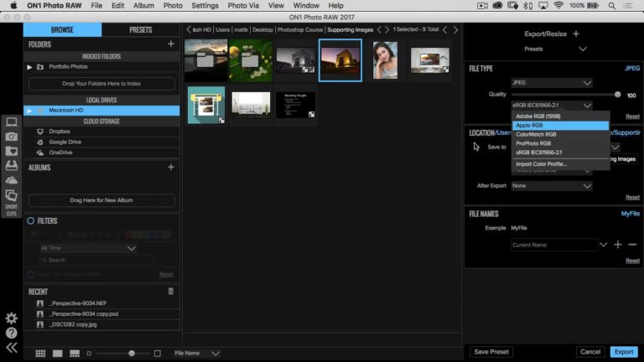Add an Export/Resize pane with plus icon
The image size is (644, 362).
576,34
